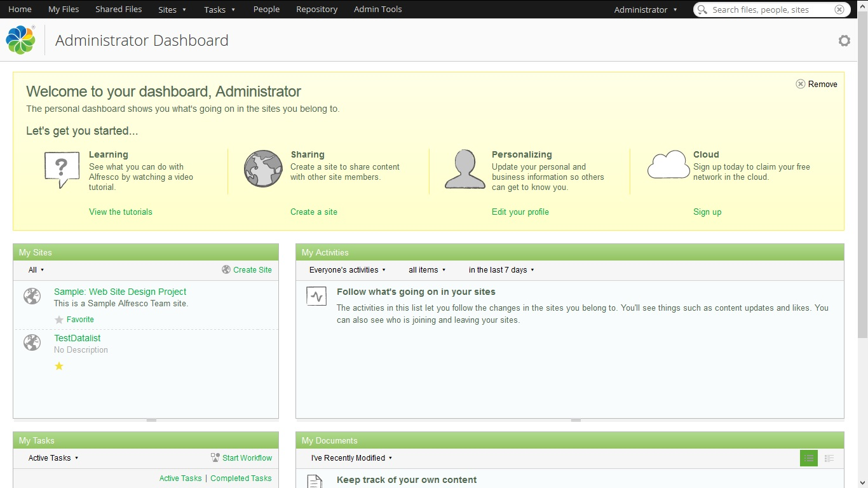Click the Start Workflow link
Screen dimensions: 868x488
pyautogui.click(x=247, y=458)
